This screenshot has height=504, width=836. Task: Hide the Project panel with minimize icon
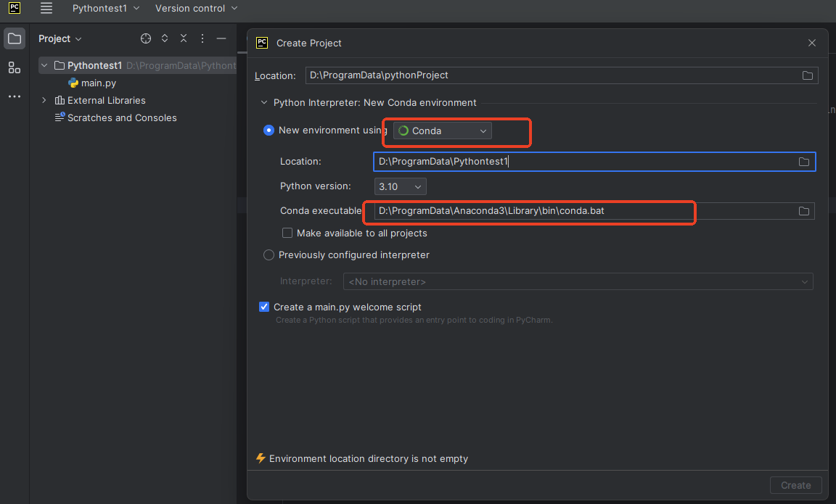point(221,38)
